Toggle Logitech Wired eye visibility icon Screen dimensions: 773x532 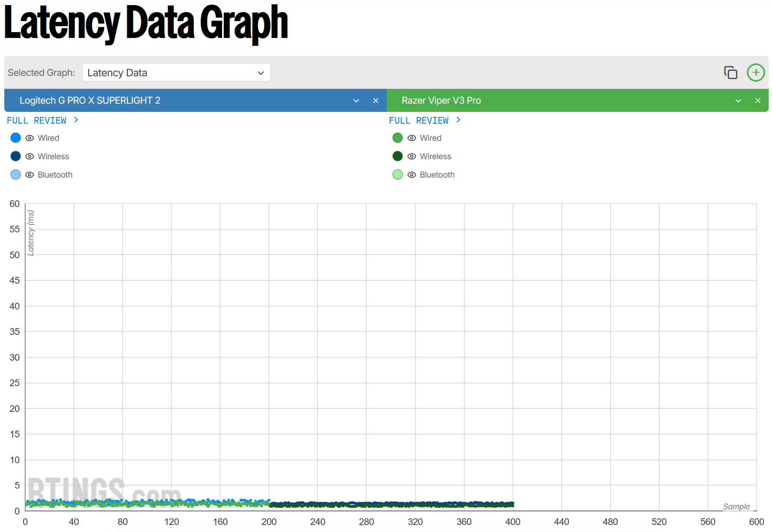pos(29,138)
